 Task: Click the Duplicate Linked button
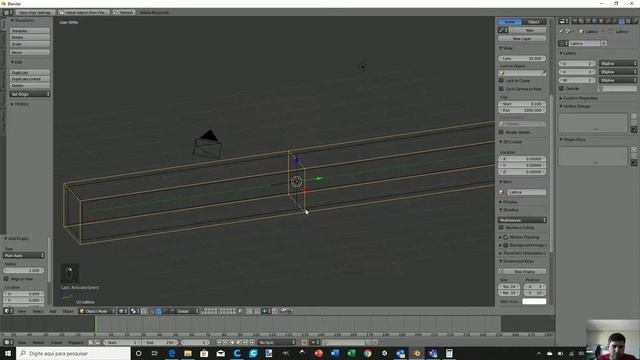pos(30,79)
